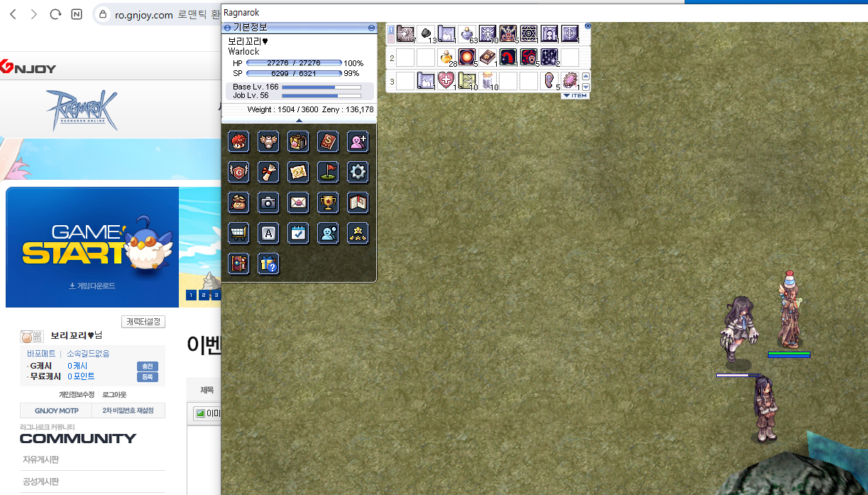Open the bank Z money bag icon

(238, 202)
